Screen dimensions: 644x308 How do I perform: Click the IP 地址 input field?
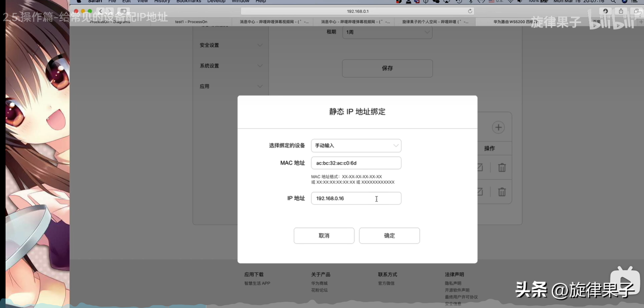356,199
